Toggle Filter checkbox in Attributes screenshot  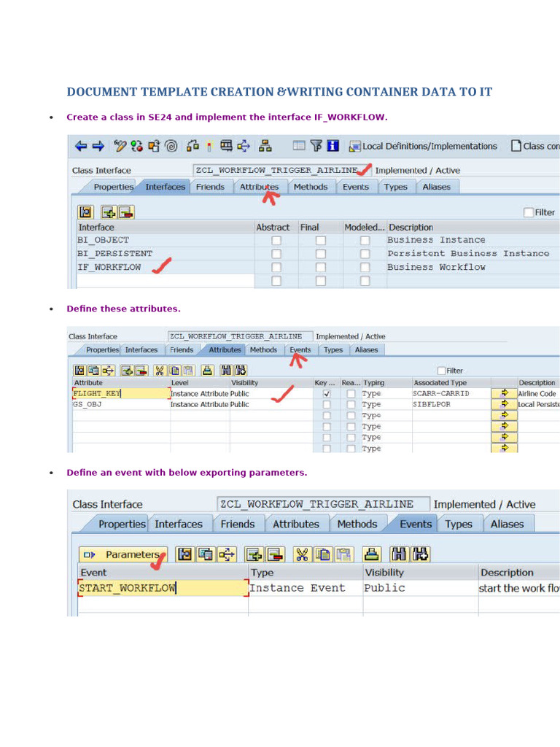441,370
